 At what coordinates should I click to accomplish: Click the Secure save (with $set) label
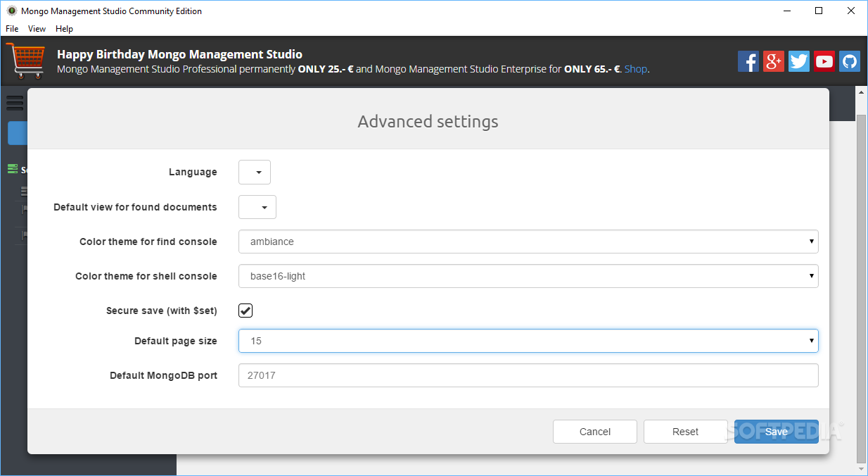162,311
